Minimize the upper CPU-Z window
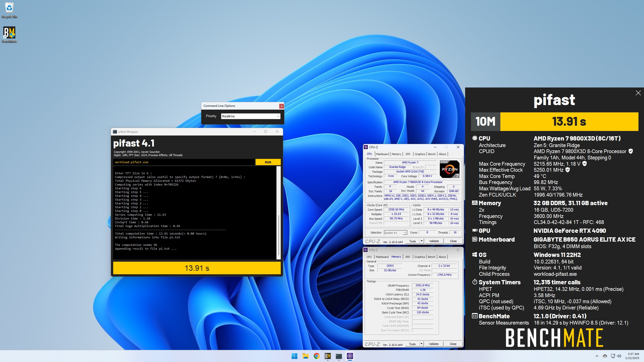 (435, 147)
